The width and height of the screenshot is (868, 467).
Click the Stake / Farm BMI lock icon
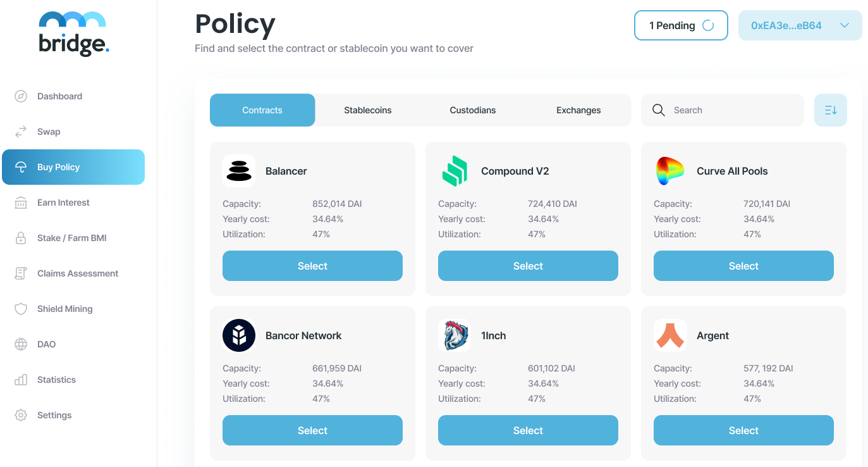tap(21, 238)
